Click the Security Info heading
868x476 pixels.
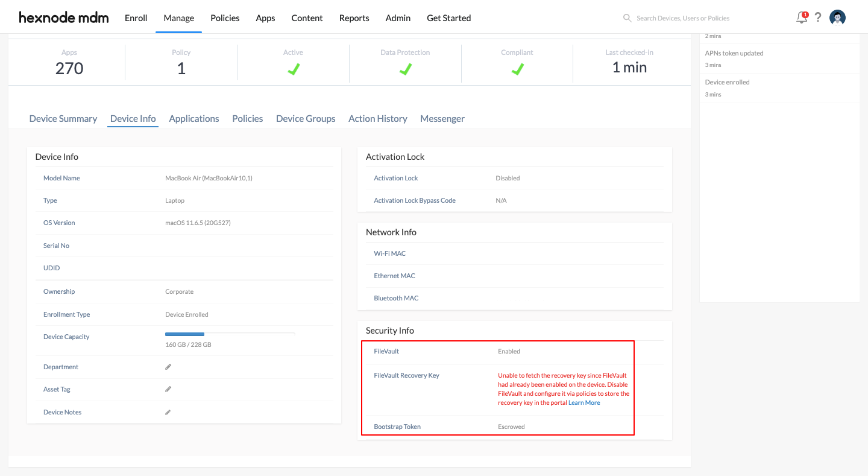[x=390, y=331]
